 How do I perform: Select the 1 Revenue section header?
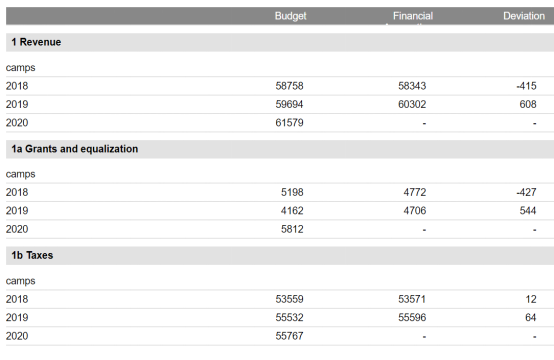coord(36,42)
